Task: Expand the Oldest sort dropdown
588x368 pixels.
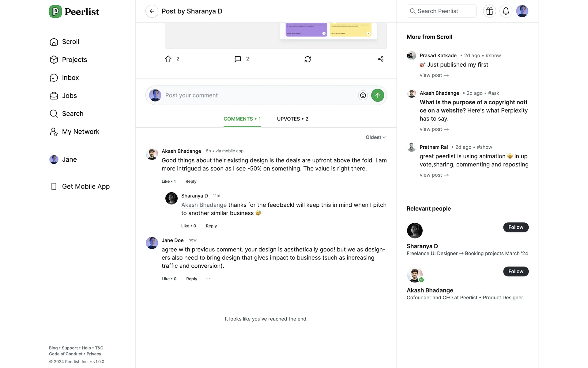Action: pos(375,137)
